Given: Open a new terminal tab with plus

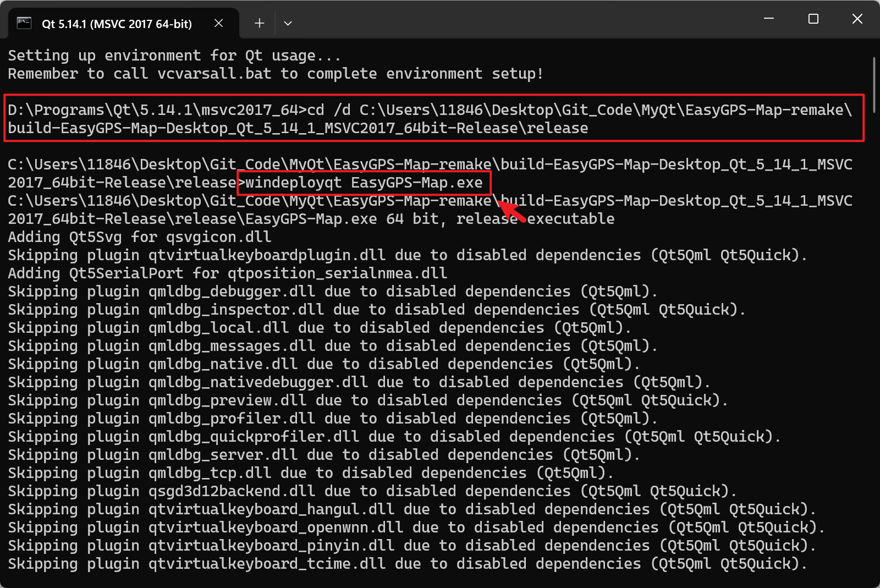Looking at the screenshot, I should [x=260, y=23].
